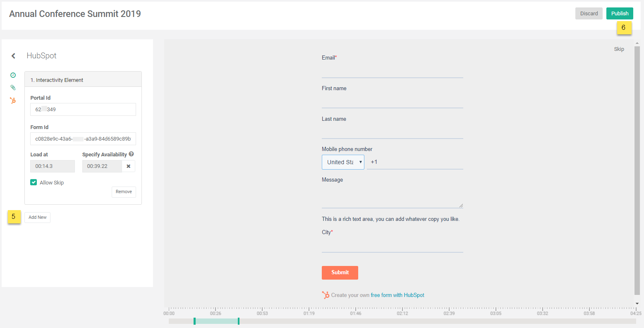Uncheck the Allow Skip checkbox
This screenshot has width=644, height=328.
pos(34,182)
